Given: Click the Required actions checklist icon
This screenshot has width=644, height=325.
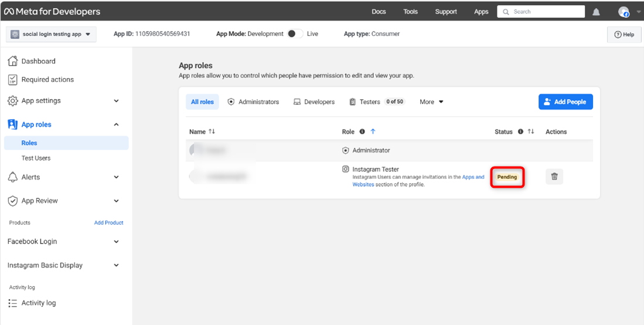Looking at the screenshot, I should (x=13, y=79).
